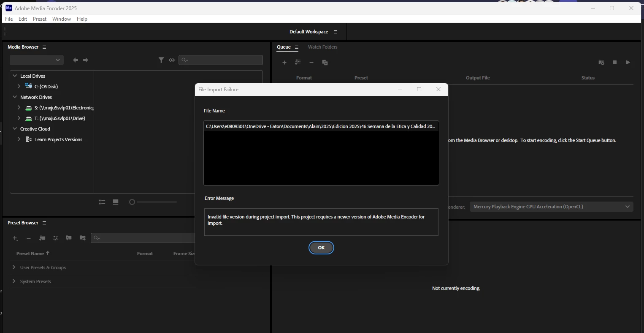Image resolution: width=644 pixels, height=333 pixels.
Task: Click the export presets icon
Action: (83, 238)
